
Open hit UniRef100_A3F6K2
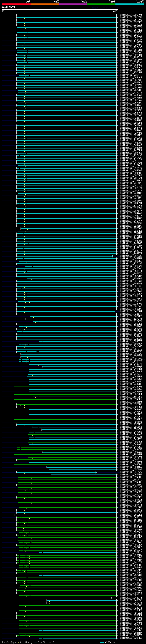[131, 22]
